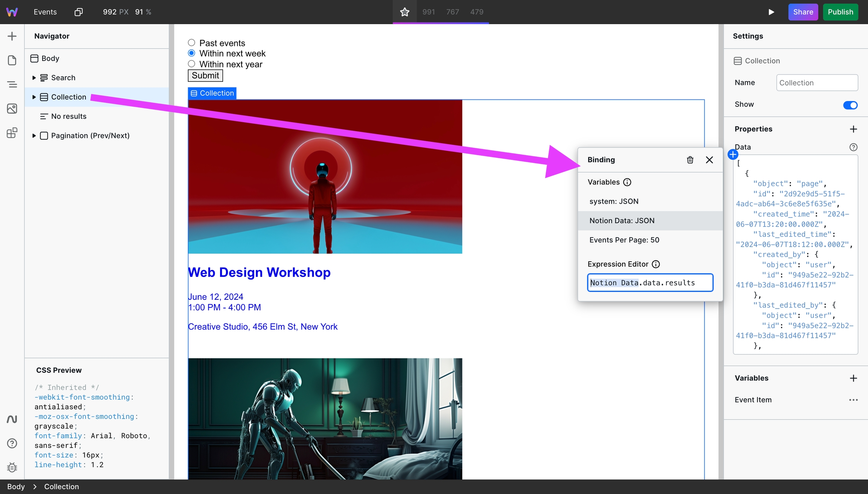Click the add element plus icon in sidebar
The height and width of the screenshot is (494, 868).
[x=12, y=36]
